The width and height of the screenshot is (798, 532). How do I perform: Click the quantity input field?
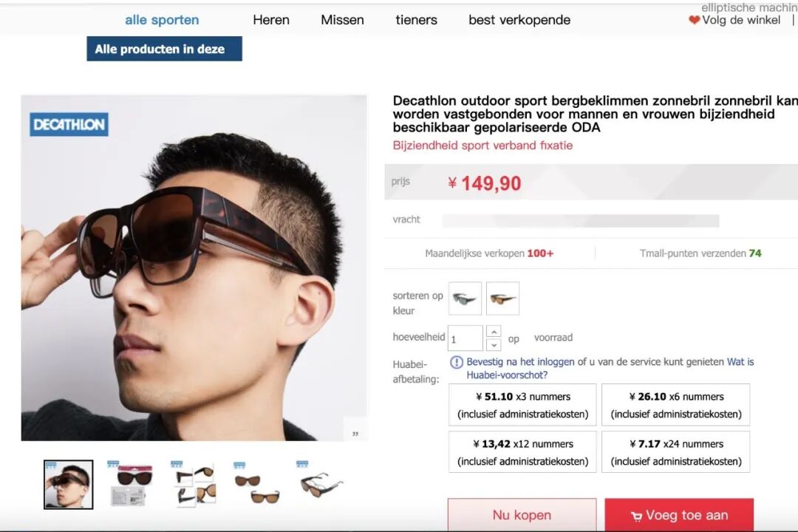[x=465, y=338]
